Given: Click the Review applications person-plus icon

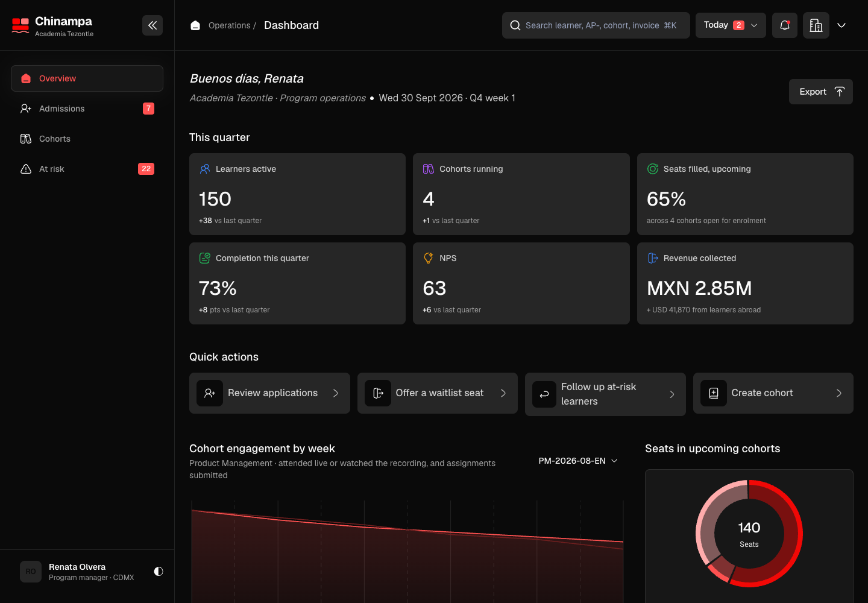Looking at the screenshot, I should tap(210, 393).
